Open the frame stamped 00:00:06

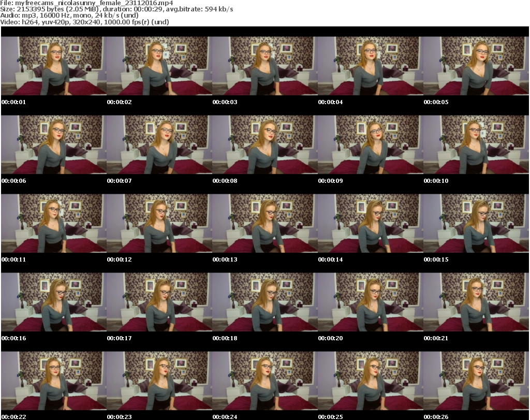click(x=54, y=144)
